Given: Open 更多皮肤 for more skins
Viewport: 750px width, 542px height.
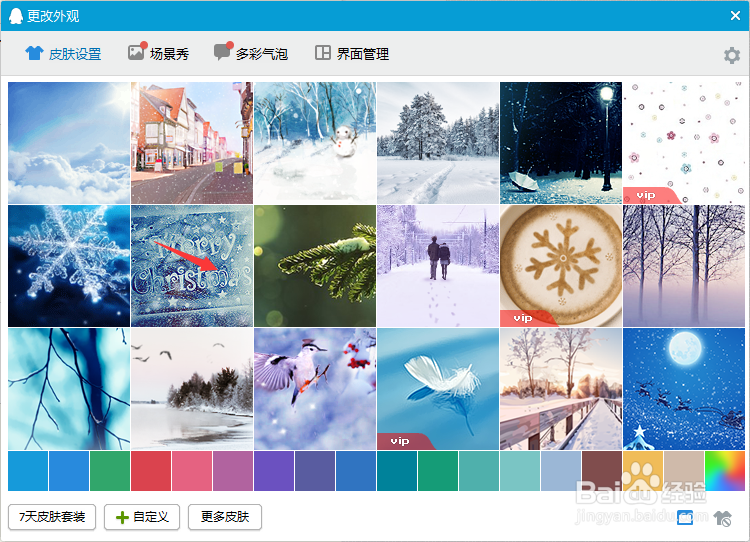Looking at the screenshot, I should tap(225, 517).
